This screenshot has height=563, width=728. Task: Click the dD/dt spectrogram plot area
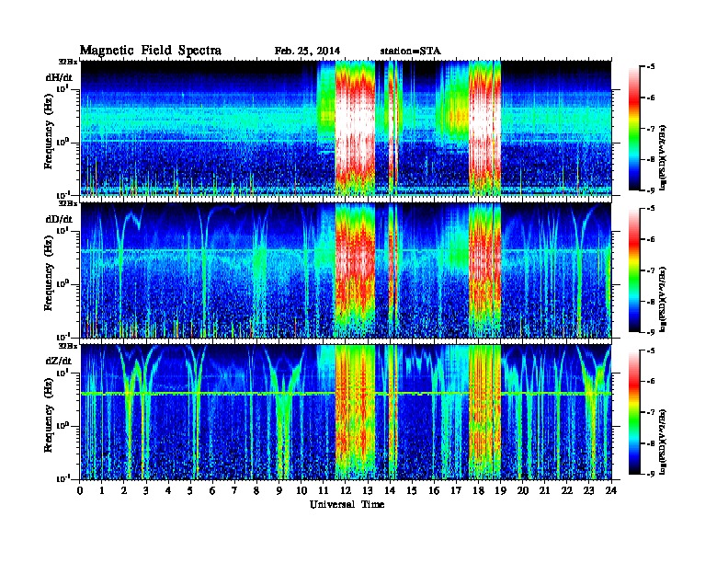tap(347, 270)
